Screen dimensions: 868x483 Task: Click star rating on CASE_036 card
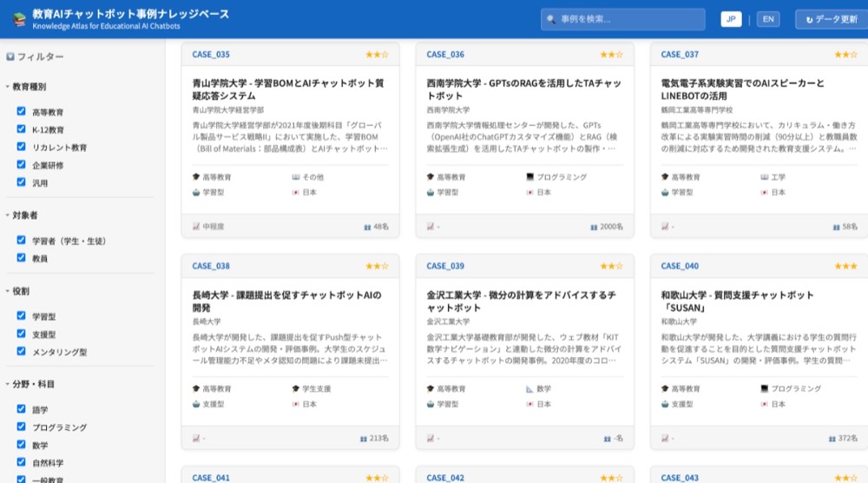coord(612,54)
